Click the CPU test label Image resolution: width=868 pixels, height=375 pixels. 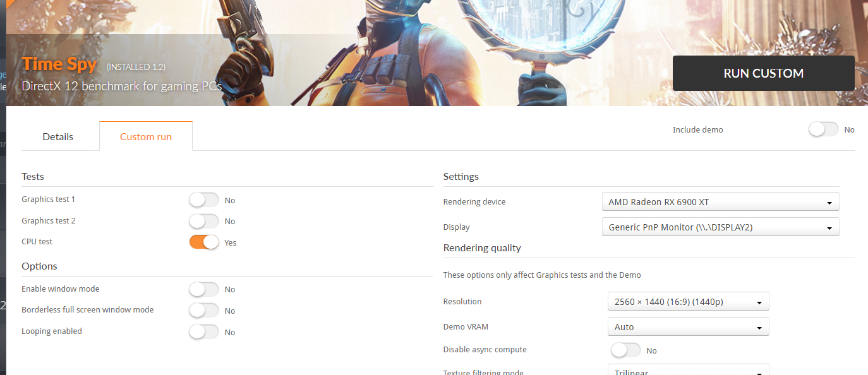(x=37, y=242)
